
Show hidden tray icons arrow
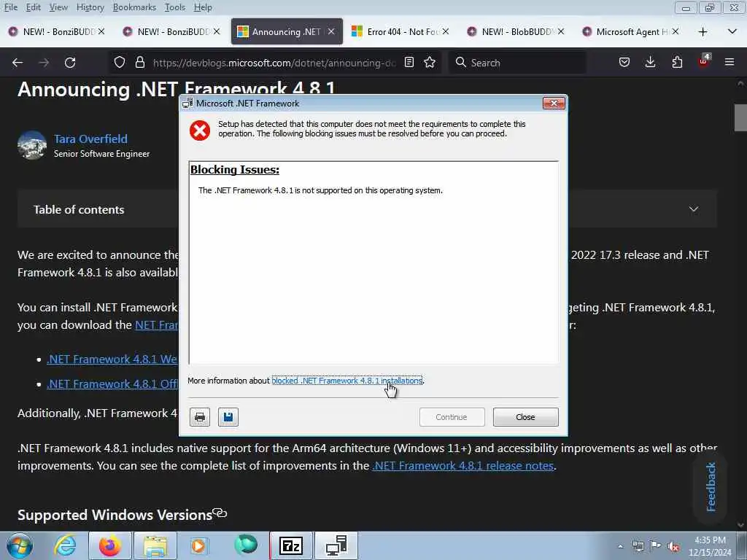pyautogui.click(x=620, y=546)
